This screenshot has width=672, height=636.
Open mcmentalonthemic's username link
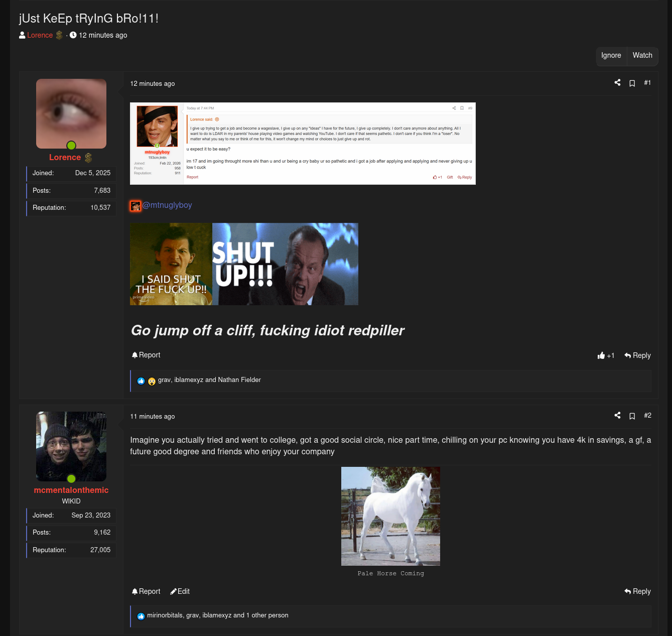[71, 490]
